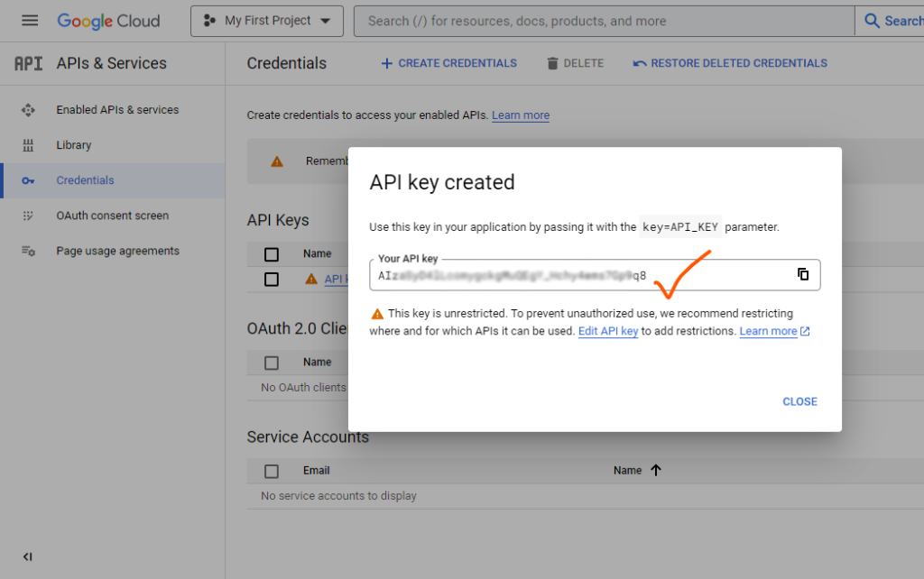Tick the OAuth 2.0 Client IDs header checkbox
This screenshot has width=924, height=579.
point(271,363)
